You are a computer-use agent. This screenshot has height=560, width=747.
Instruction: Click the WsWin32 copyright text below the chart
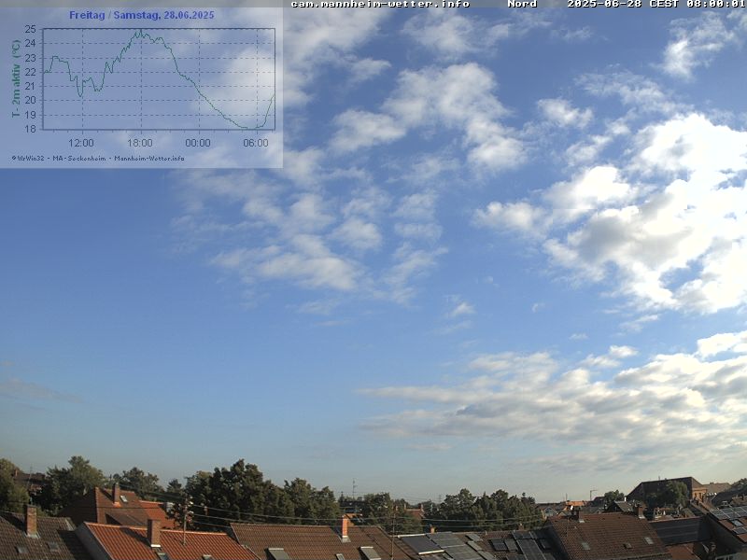point(28,158)
